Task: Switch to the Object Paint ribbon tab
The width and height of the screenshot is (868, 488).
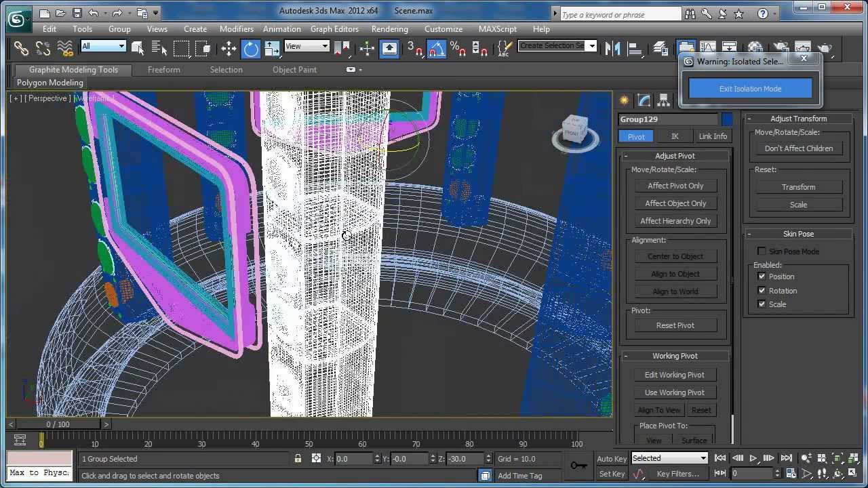Action: (294, 70)
